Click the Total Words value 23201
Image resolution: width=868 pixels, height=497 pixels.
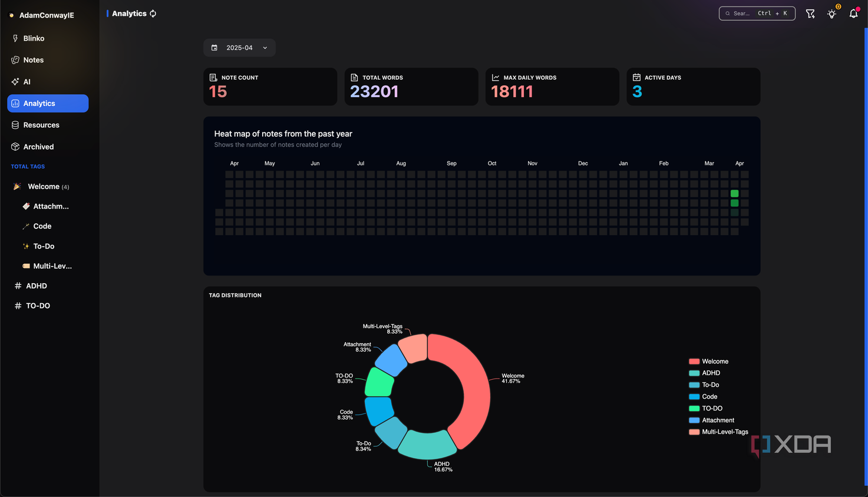pos(374,92)
